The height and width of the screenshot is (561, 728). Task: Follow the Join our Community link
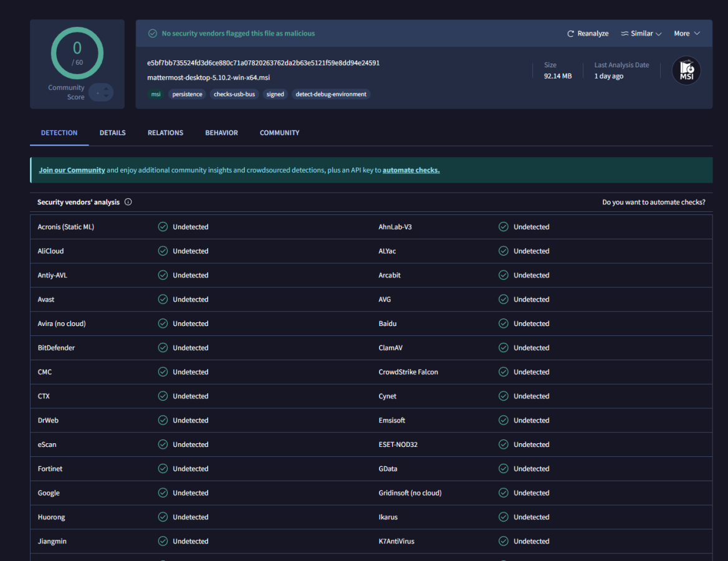(72, 170)
